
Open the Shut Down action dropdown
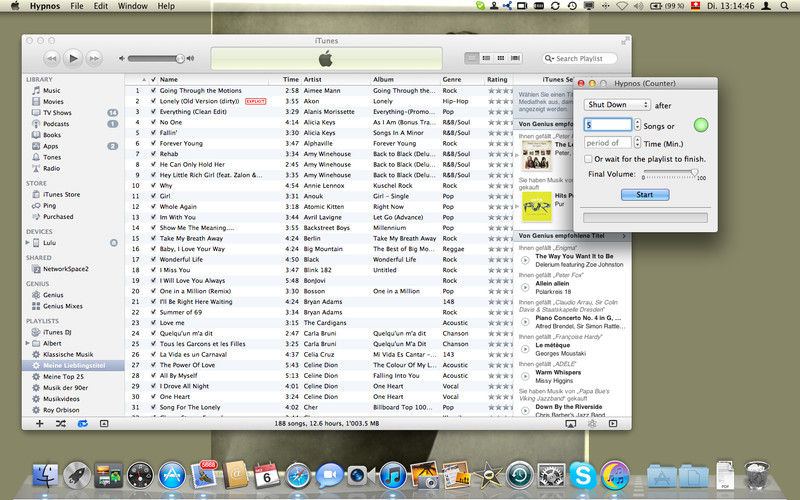click(x=617, y=105)
